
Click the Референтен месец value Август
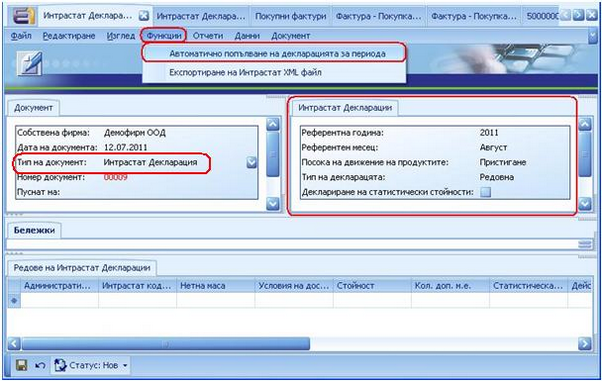[493, 147]
